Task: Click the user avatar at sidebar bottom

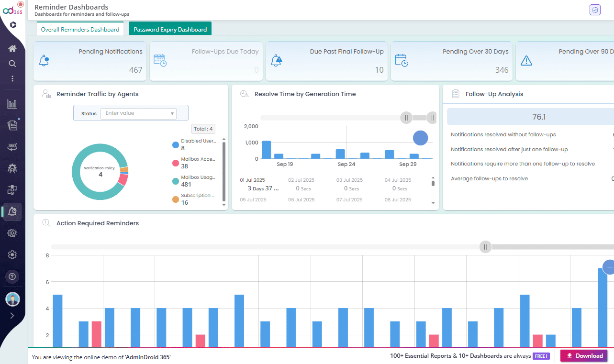Action: pyautogui.click(x=12, y=299)
